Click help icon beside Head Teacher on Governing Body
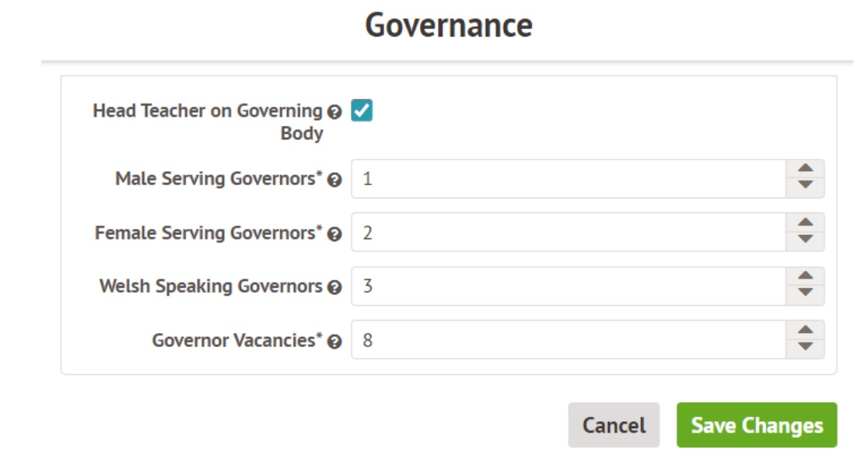The height and width of the screenshot is (470, 868). 334,112
